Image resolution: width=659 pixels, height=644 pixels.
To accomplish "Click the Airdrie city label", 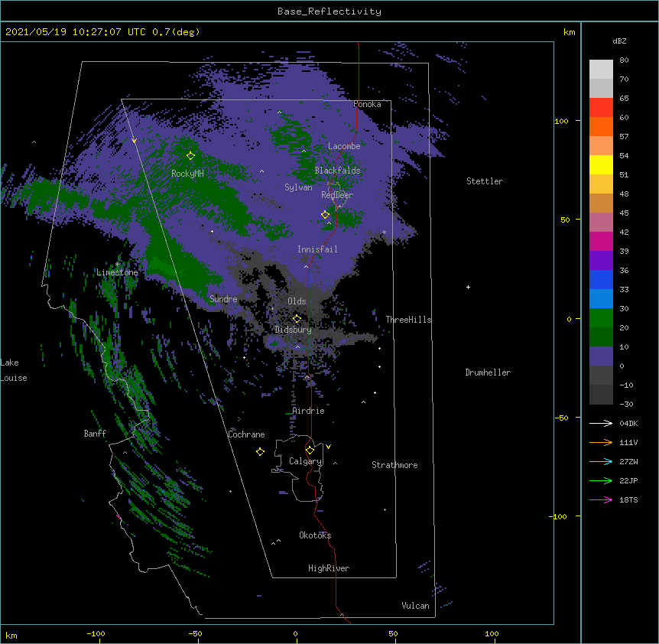I will tap(309, 411).
